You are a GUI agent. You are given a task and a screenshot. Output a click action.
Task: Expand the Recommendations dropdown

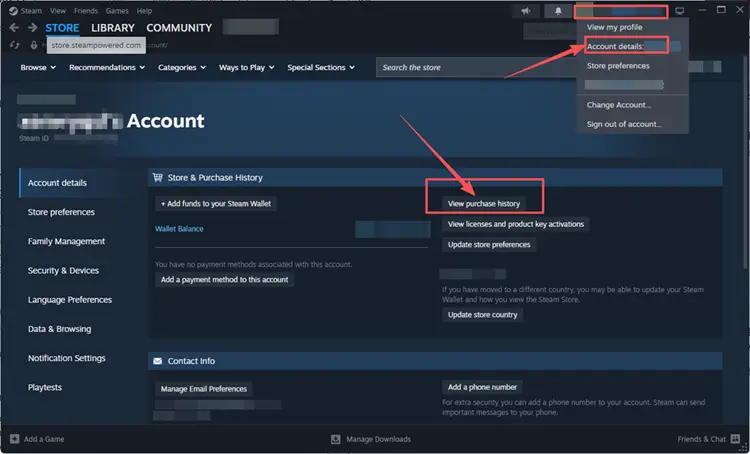point(107,67)
